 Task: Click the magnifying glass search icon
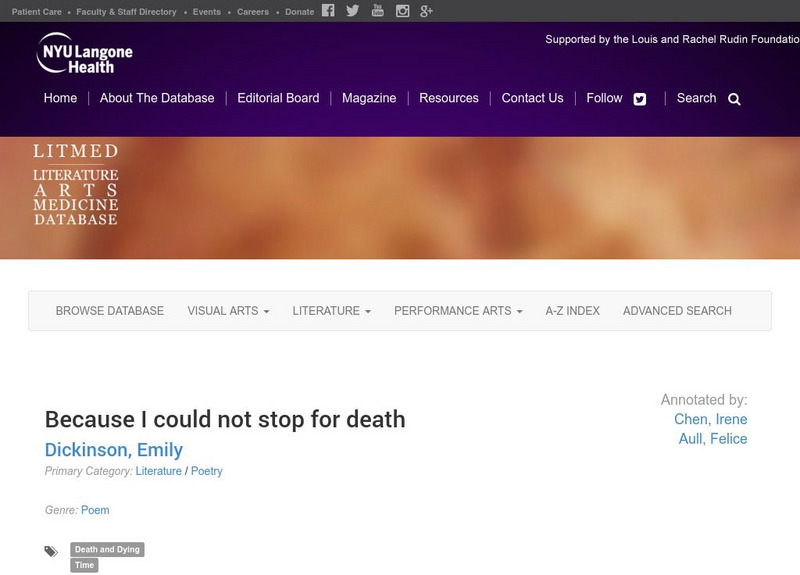[x=734, y=99]
